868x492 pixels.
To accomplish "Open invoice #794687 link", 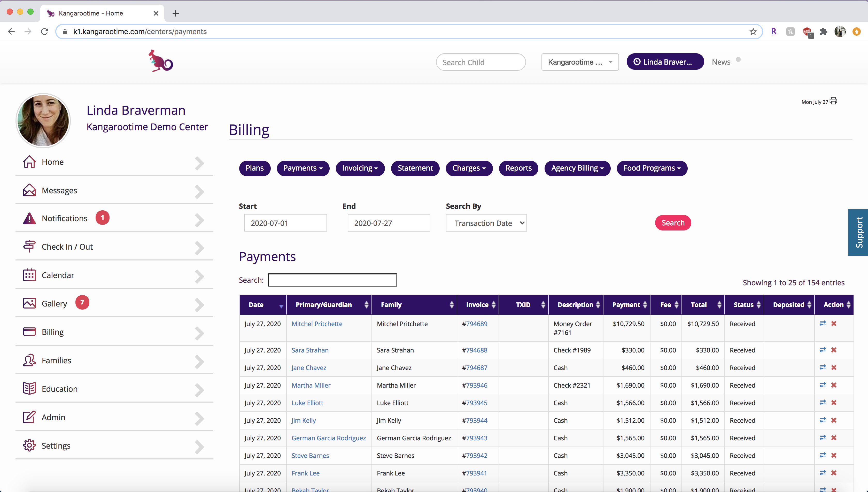I will coord(475,368).
